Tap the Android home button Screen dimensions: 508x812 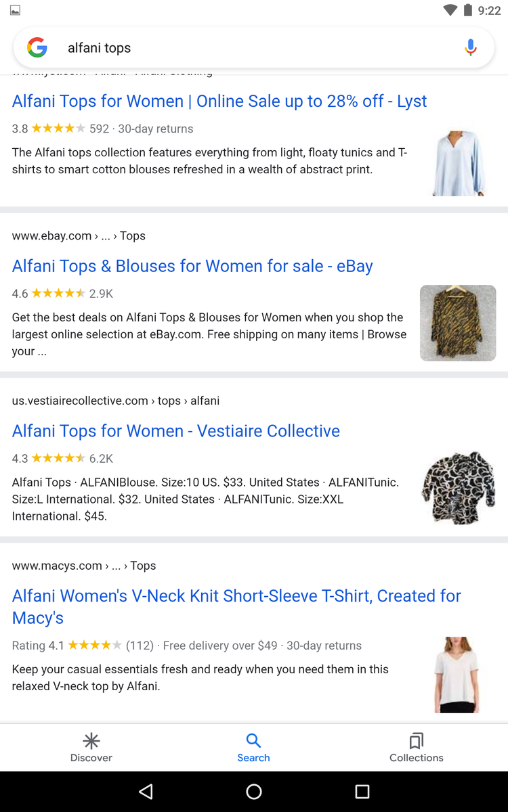(x=254, y=792)
